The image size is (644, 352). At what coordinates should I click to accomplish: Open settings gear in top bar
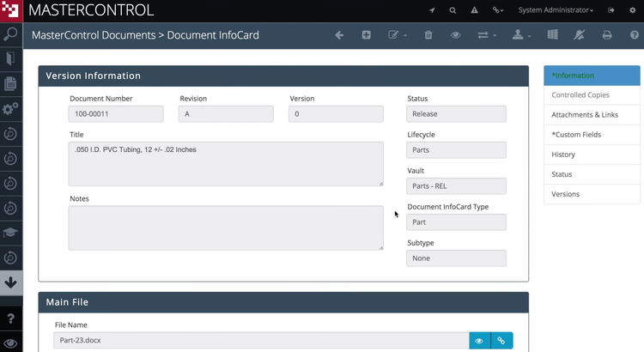click(x=633, y=10)
